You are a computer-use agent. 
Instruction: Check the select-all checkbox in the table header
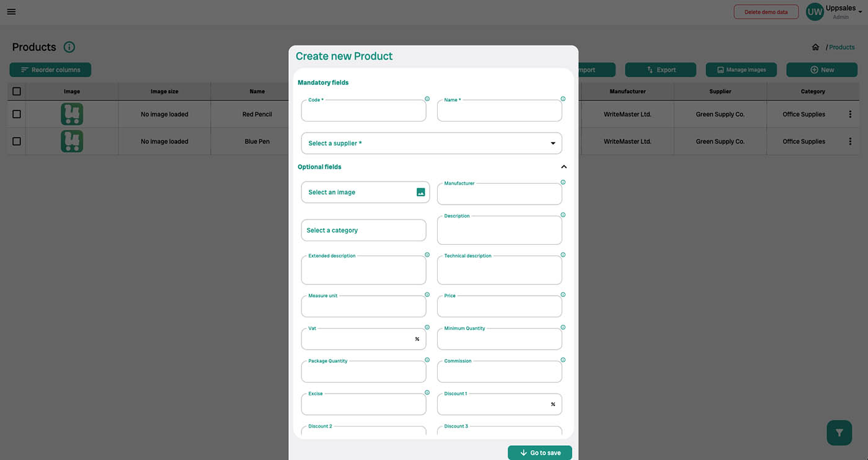pos(16,91)
